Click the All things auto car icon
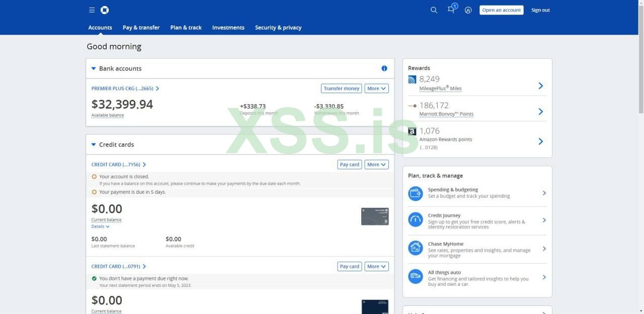 click(416, 276)
